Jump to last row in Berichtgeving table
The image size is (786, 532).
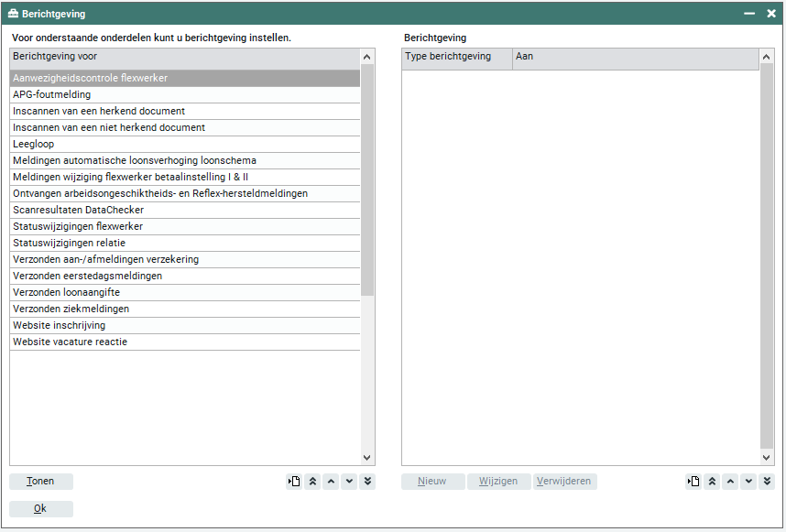tap(767, 482)
